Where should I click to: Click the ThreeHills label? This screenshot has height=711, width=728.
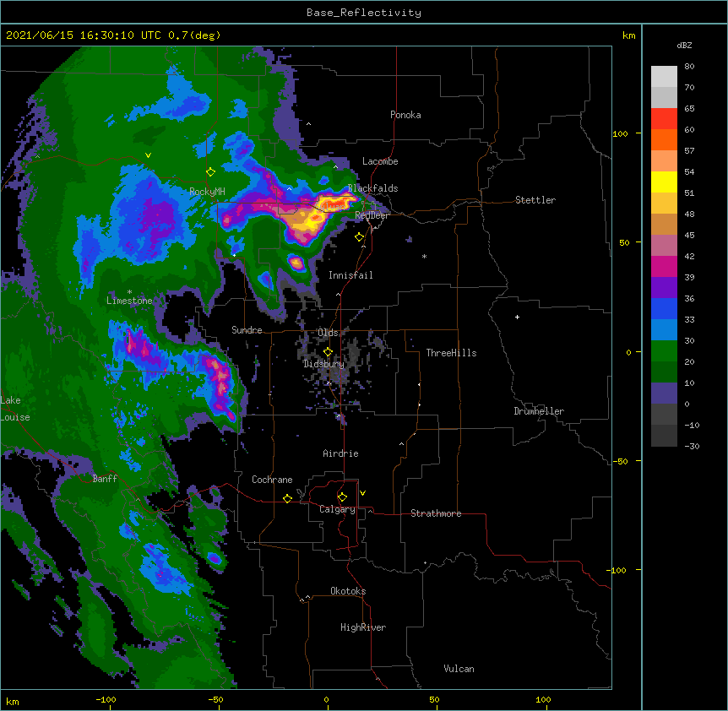tap(451, 353)
